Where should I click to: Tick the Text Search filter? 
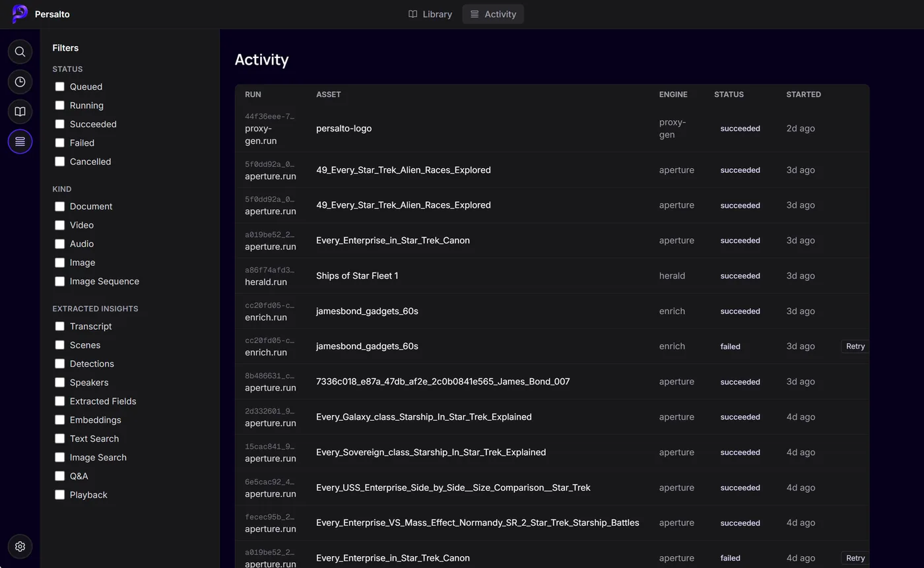(59, 439)
